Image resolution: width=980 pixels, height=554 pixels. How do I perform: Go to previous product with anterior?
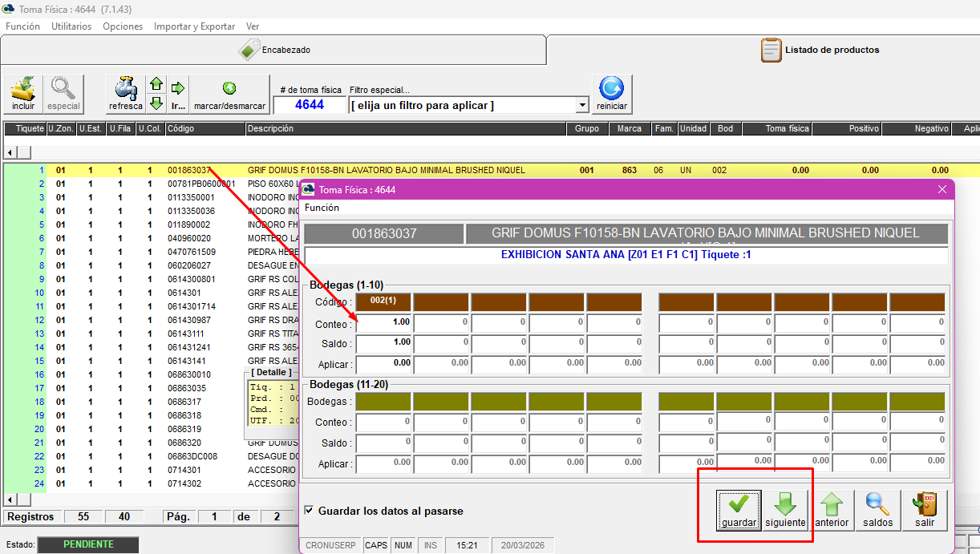click(832, 510)
